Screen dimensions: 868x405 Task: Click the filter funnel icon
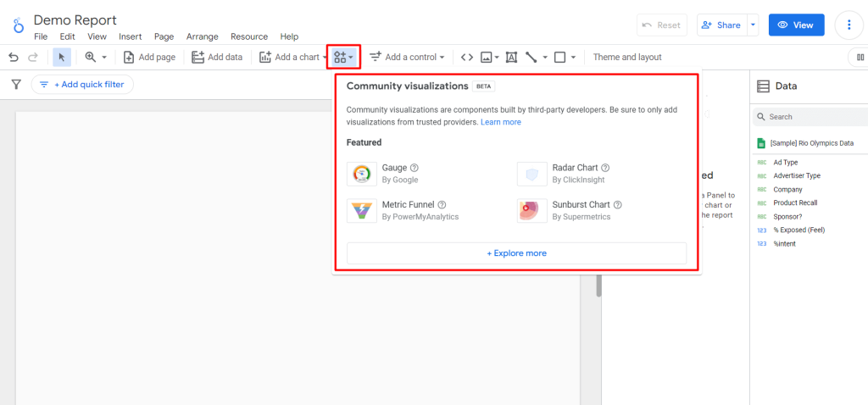pos(17,85)
